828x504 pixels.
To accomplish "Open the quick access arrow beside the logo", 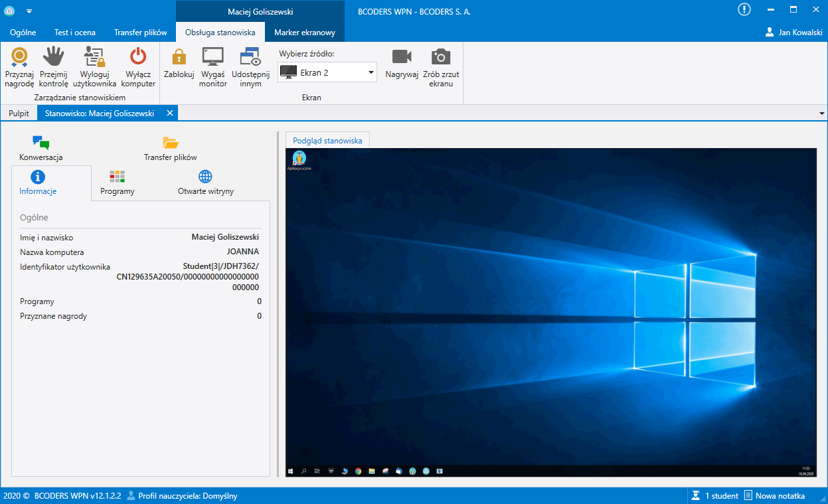I will pyautogui.click(x=29, y=12).
